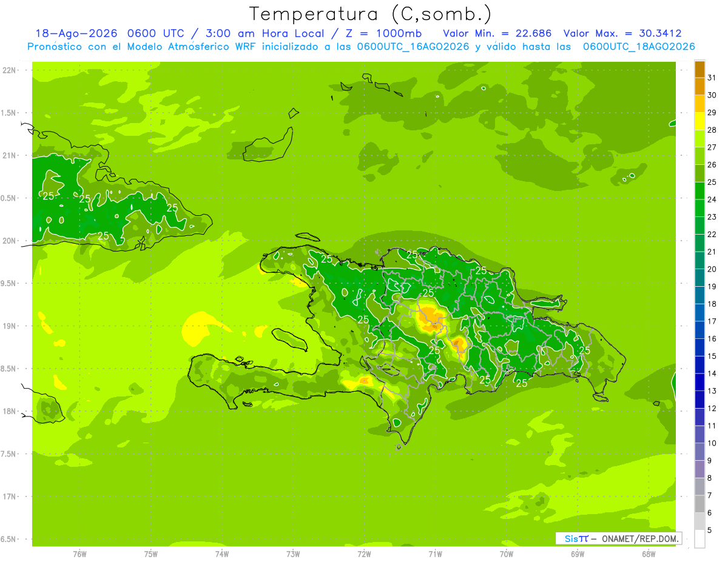The width and height of the screenshot is (728, 562).
Task: Click the "72W" longitude label
Action: click(x=364, y=554)
